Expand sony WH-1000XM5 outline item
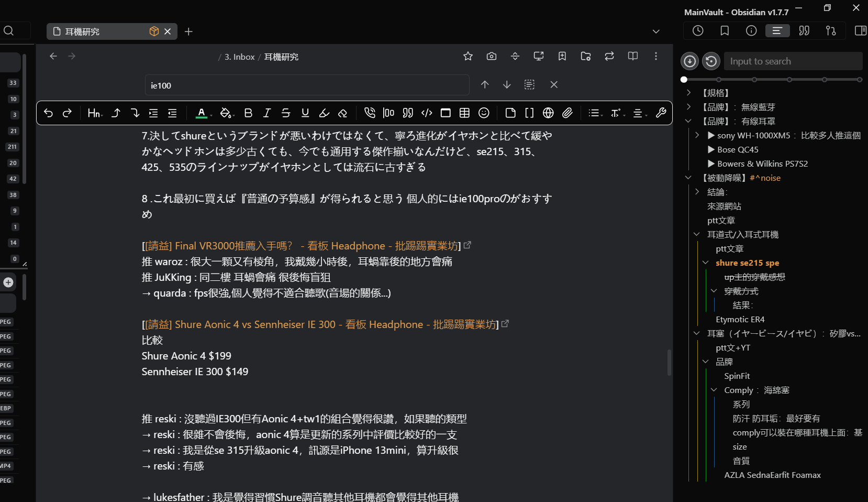This screenshot has height=502, width=868. pos(697,135)
